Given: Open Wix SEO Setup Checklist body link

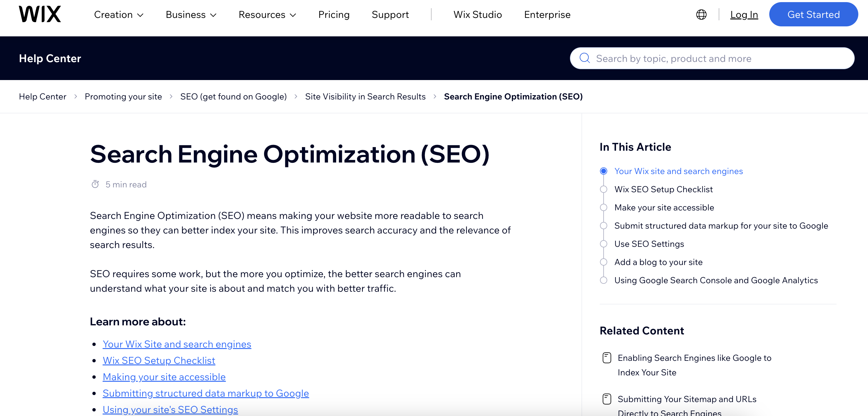Looking at the screenshot, I should tap(159, 361).
